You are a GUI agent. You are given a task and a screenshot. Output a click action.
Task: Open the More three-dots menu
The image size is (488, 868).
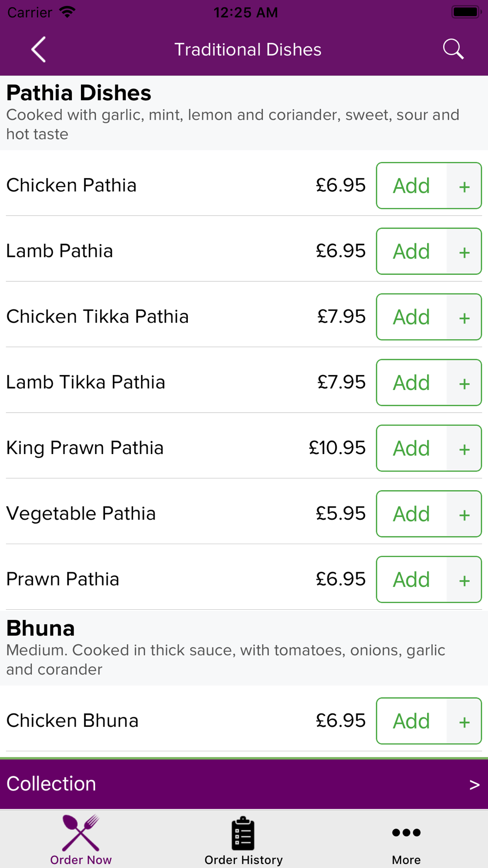(x=406, y=839)
